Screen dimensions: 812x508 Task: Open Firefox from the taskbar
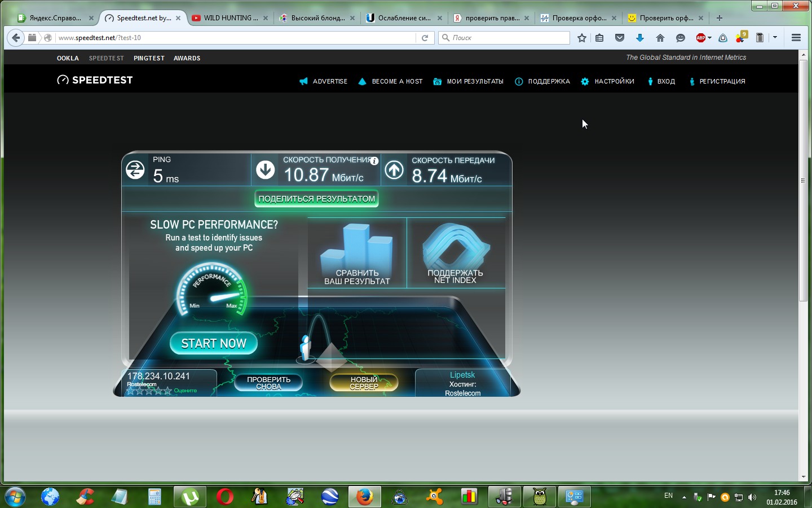(x=365, y=497)
